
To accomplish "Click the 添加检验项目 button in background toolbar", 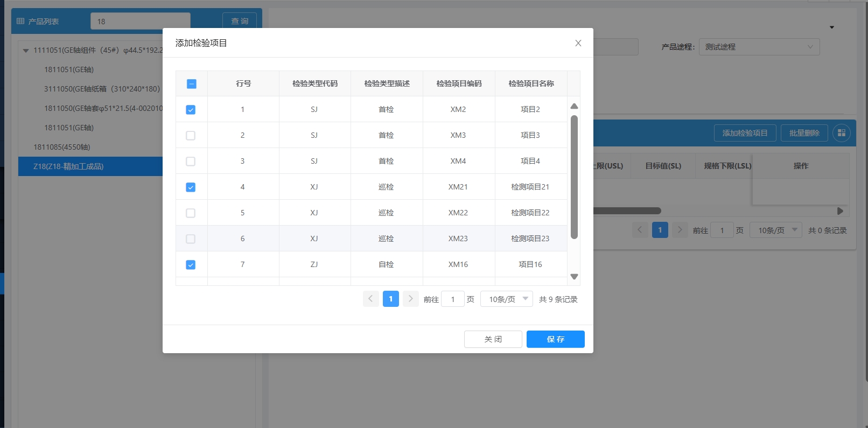I will pos(745,133).
